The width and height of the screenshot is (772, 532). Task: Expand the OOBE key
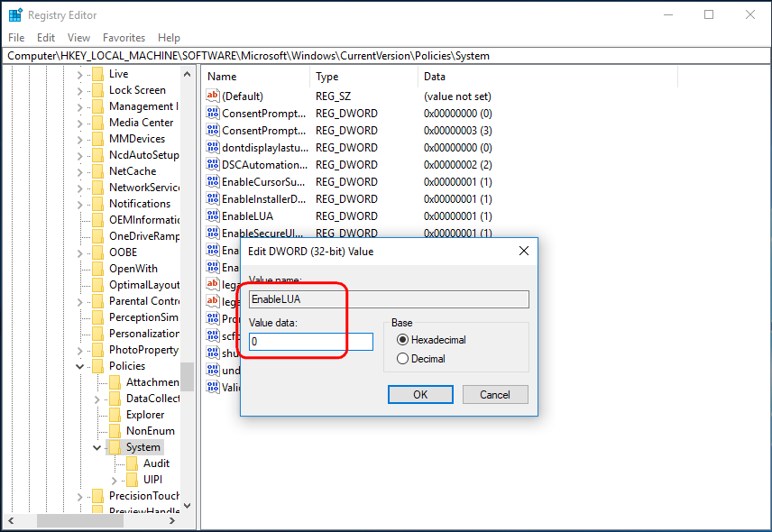click(79, 253)
